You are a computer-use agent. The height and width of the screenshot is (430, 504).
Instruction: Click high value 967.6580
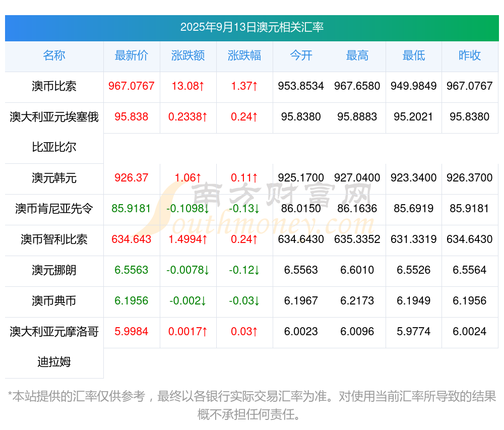click(x=357, y=86)
